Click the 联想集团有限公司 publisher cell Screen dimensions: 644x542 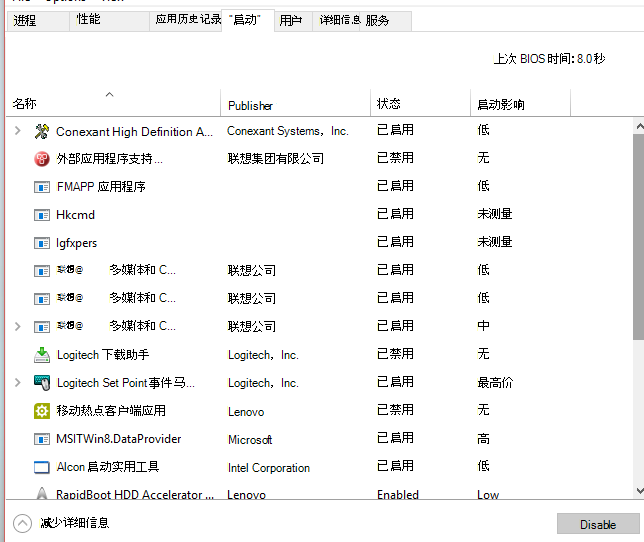tap(276, 158)
